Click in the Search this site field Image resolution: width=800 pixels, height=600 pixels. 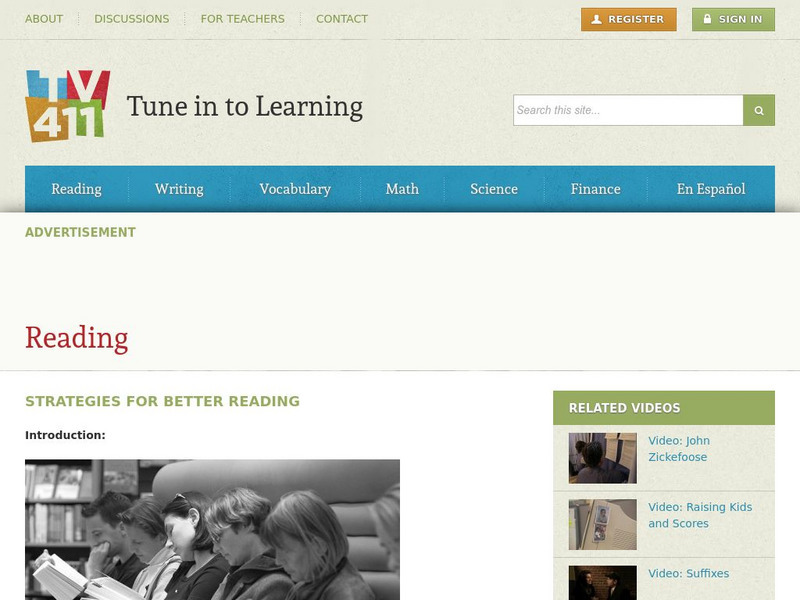(x=628, y=110)
